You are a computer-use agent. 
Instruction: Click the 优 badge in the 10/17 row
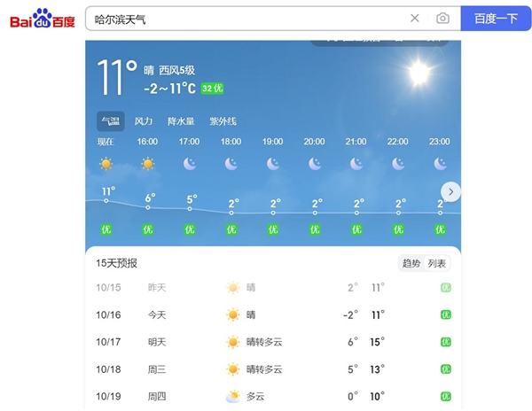[x=445, y=342]
